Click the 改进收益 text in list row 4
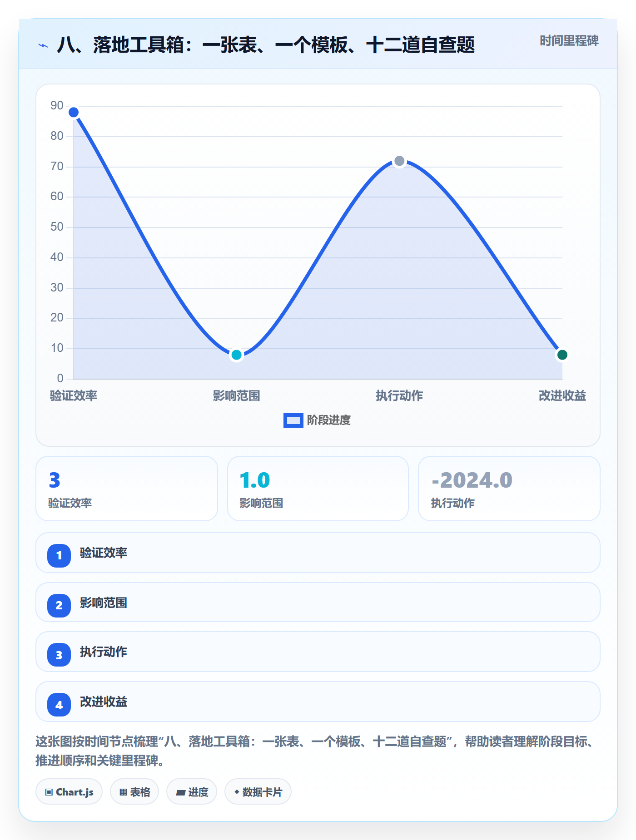Screen dimensions: 636x840 click(x=104, y=702)
